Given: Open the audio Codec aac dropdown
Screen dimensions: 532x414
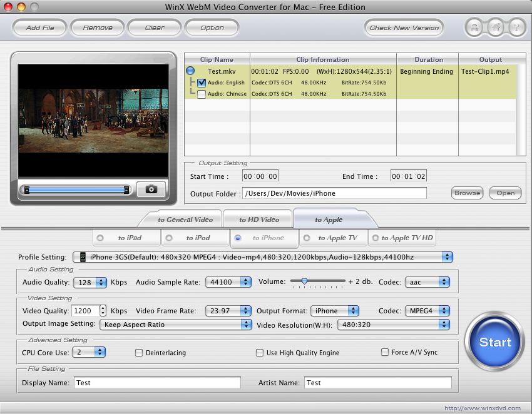Looking at the screenshot, I should 427,282.
